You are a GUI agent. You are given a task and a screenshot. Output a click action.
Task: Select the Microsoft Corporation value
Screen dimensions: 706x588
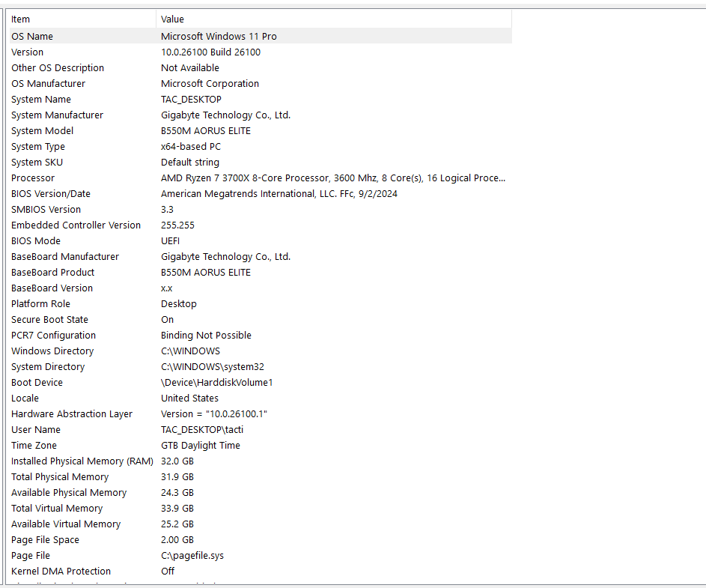point(210,83)
